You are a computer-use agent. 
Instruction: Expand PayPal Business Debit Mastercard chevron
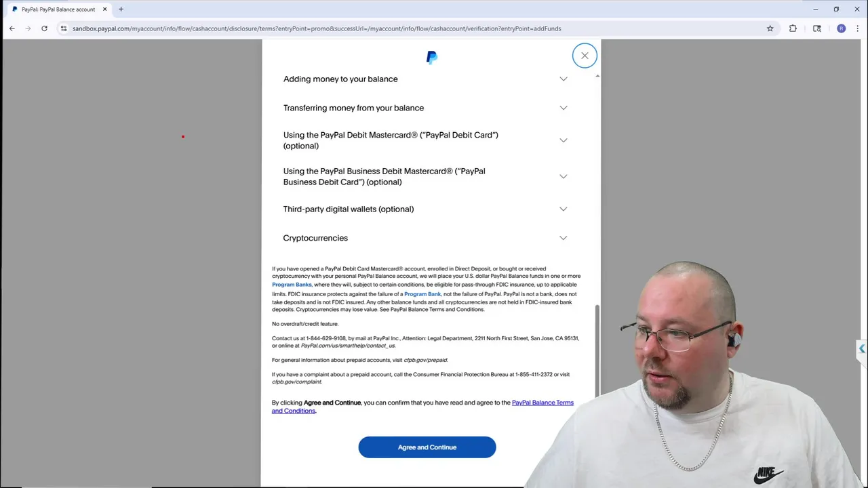tap(564, 176)
